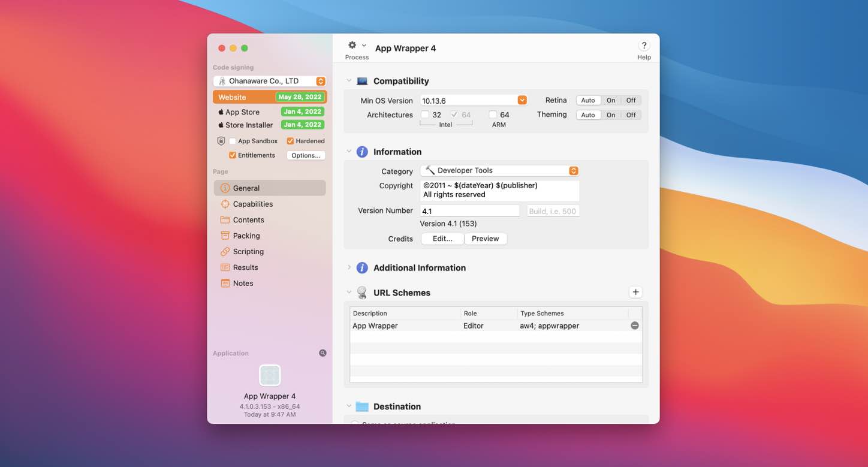The image size is (868, 467).
Task: Click the Credits Preview button
Action: [x=486, y=239]
